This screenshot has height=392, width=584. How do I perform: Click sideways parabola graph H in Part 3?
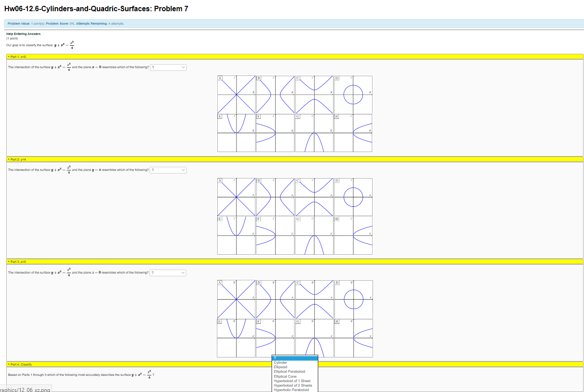(x=353, y=338)
